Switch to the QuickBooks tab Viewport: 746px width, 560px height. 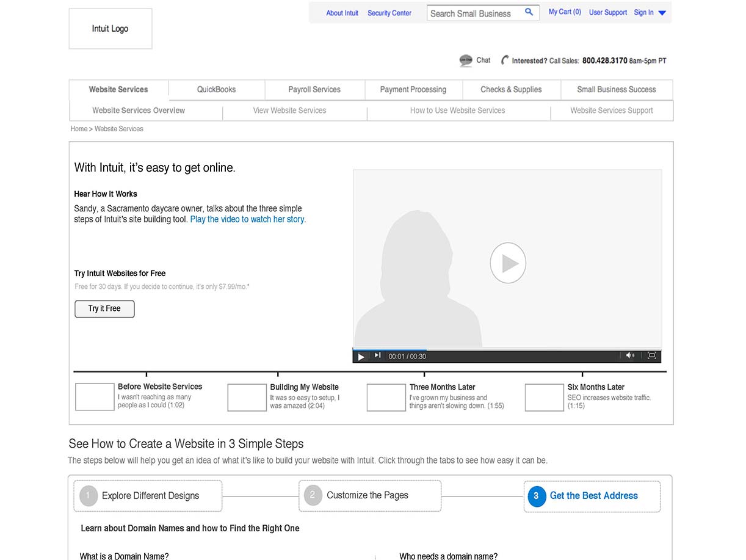tap(217, 90)
